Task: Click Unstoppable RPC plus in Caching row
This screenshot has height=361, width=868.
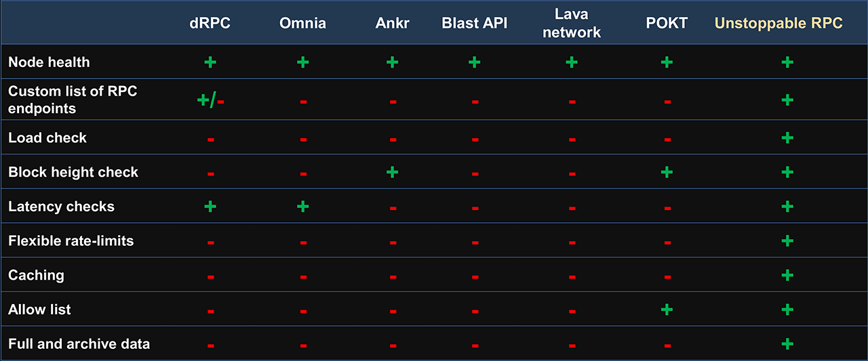Action: tap(787, 275)
